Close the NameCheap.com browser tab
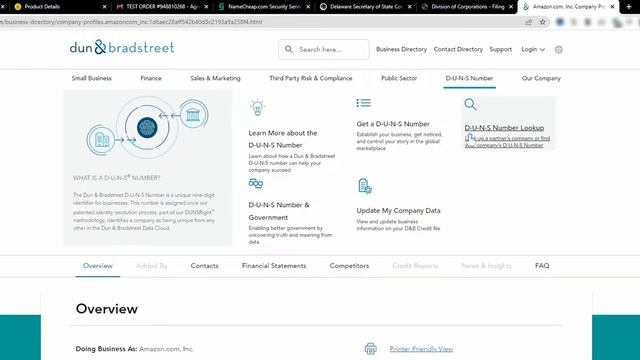This screenshot has height=360, width=640. point(308,7)
